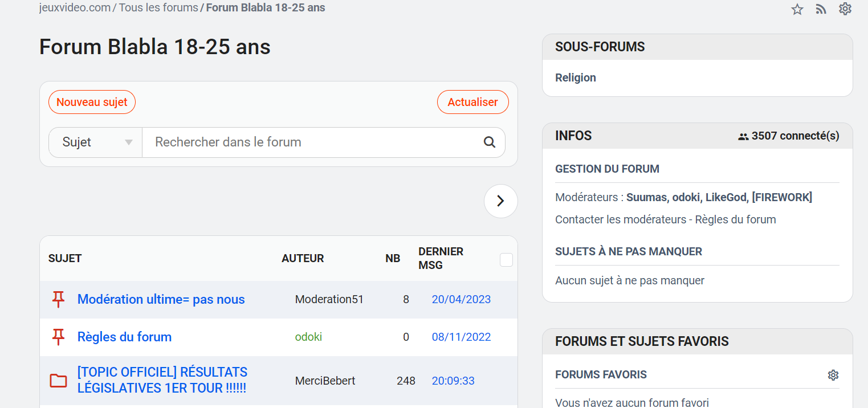The image size is (868, 408).
Task: View author profile MerciBebert
Action: point(325,381)
